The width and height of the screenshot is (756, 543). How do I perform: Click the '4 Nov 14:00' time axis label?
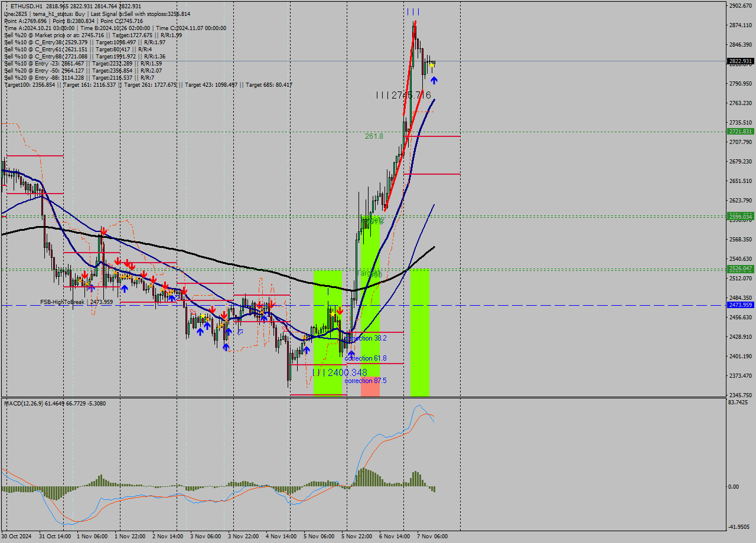click(281, 537)
